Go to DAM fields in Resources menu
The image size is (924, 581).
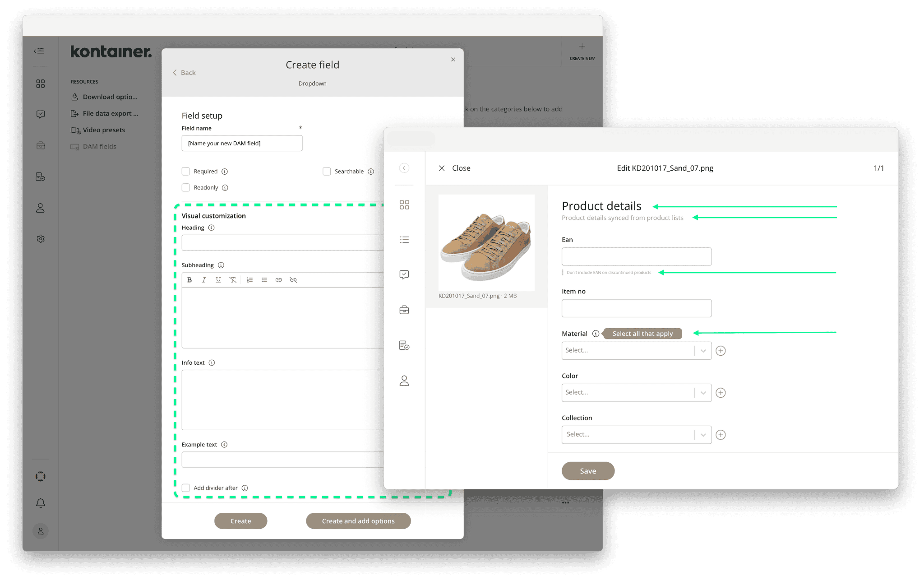(x=100, y=146)
